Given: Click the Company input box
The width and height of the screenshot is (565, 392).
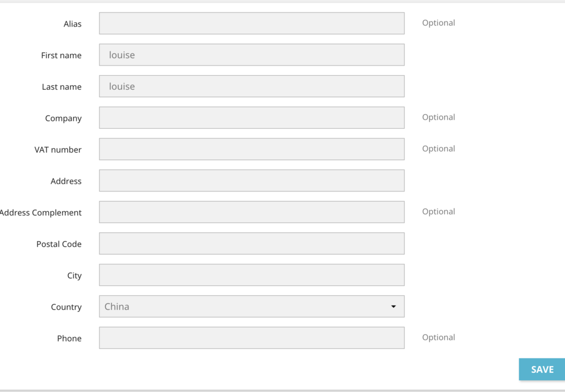Looking at the screenshot, I should 251,117.
